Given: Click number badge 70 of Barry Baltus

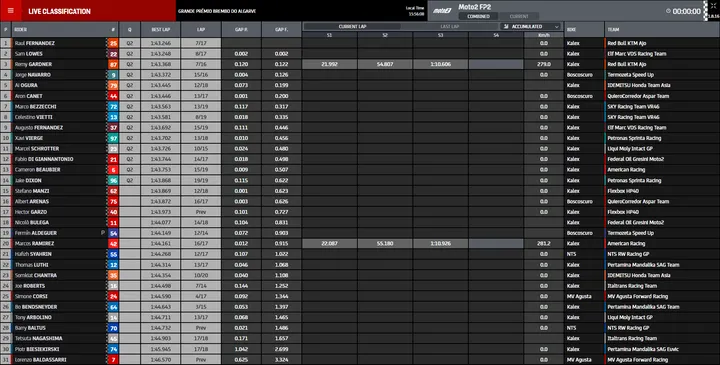Looking at the screenshot, I should 113,328.
